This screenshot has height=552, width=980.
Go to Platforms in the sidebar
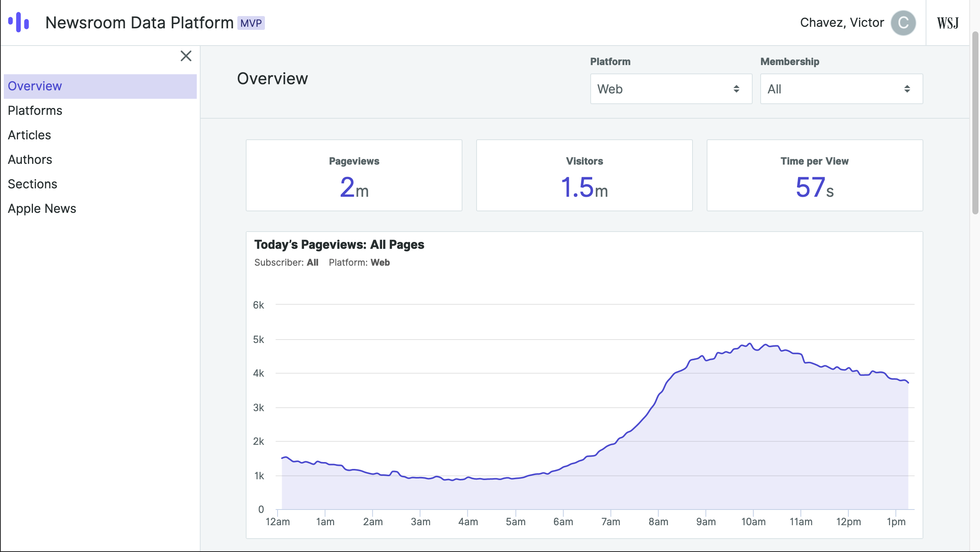pyautogui.click(x=35, y=111)
